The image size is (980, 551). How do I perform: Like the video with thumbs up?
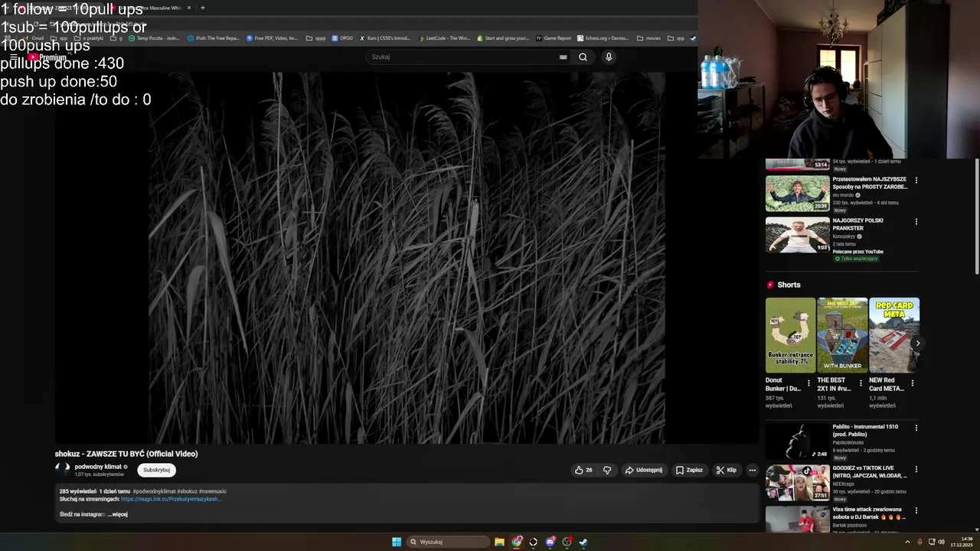pyautogui.click(x=584, y=470)
